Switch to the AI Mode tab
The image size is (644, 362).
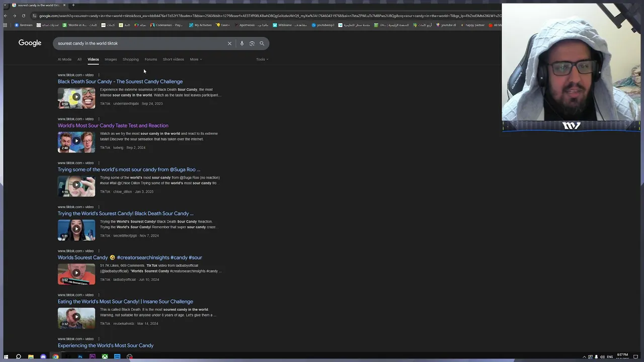point(64,59)
